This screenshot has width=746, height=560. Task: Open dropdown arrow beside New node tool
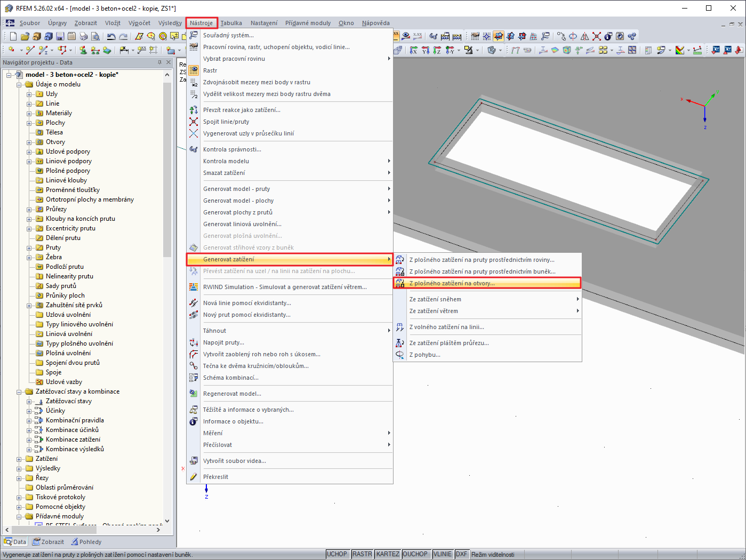coord(21,50)
